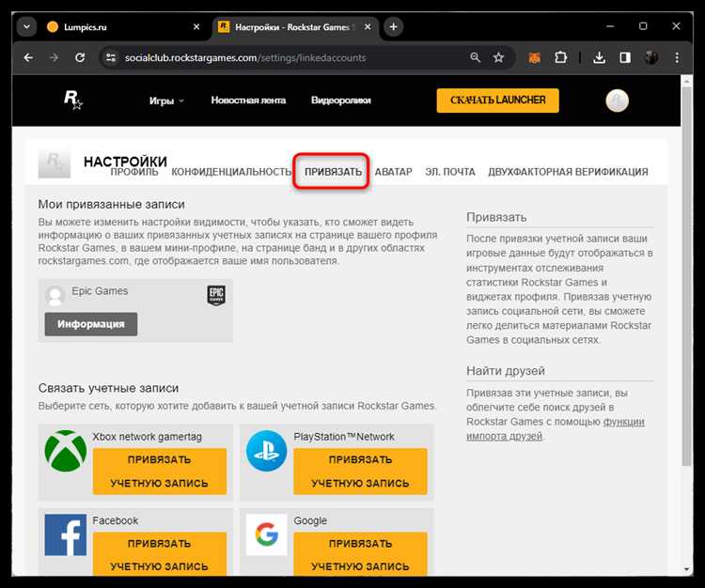Link PlayStation Network account
705x588 pixels.
(x=360, y=472)
